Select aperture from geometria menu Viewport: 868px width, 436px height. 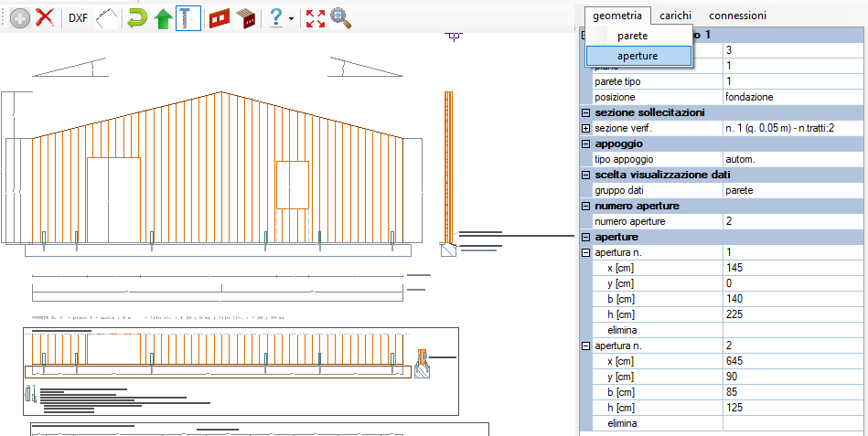click(x=638, y=56)
